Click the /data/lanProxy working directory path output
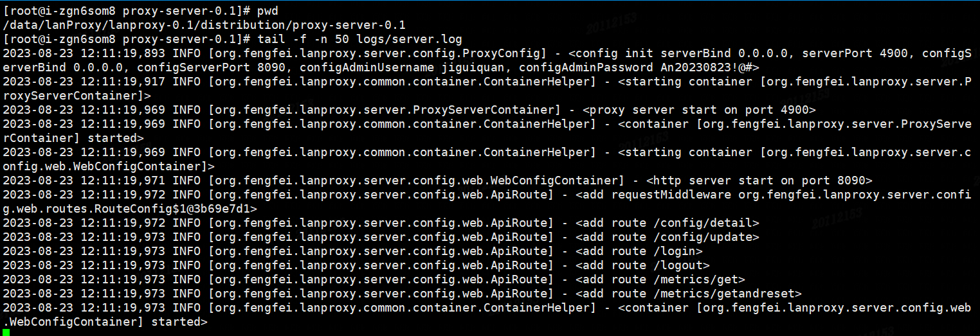The height and width of the screenshot is (336, 980). click(x=204, y=25)
